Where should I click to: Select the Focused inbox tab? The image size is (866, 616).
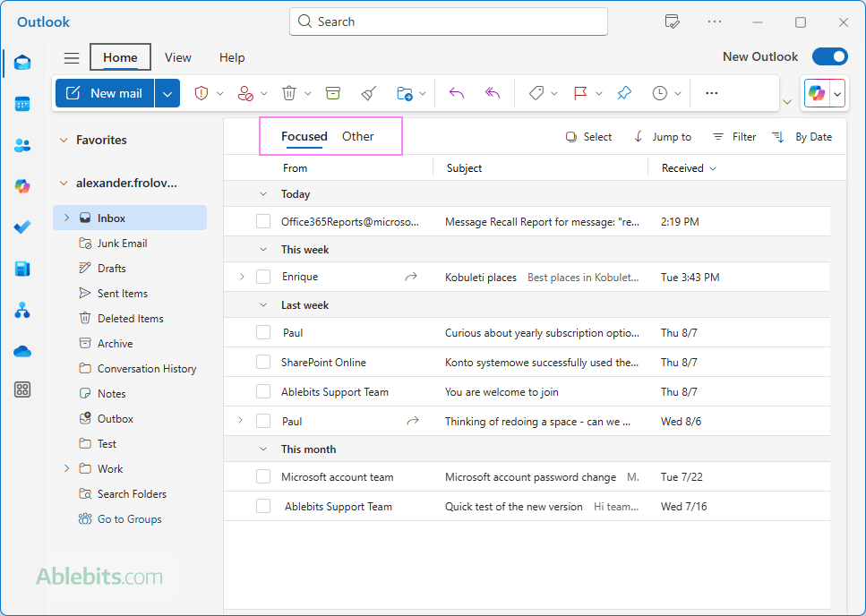(x=304, y=136)
